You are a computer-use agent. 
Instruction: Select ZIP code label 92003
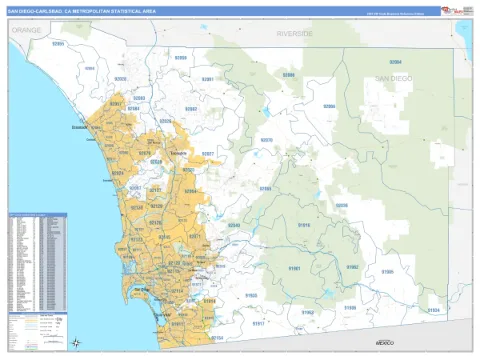tap(139, 98)
